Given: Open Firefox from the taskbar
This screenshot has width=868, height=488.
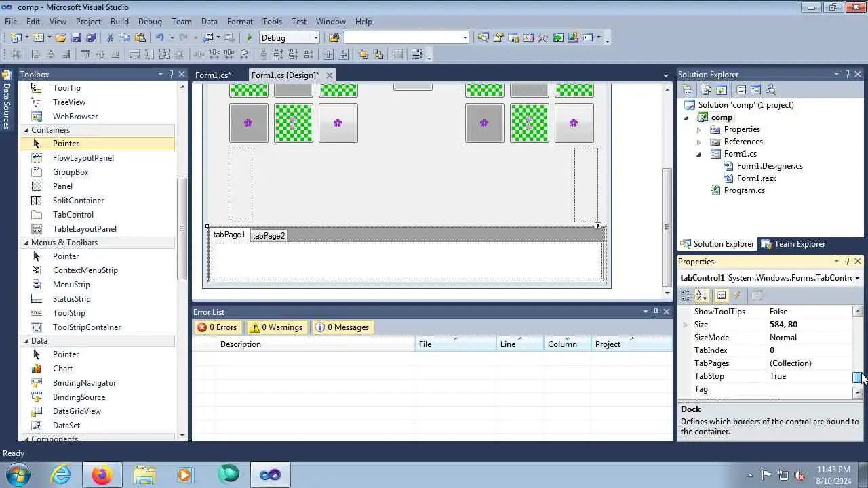Looking at the screenshot, I should tap(102, 474).
